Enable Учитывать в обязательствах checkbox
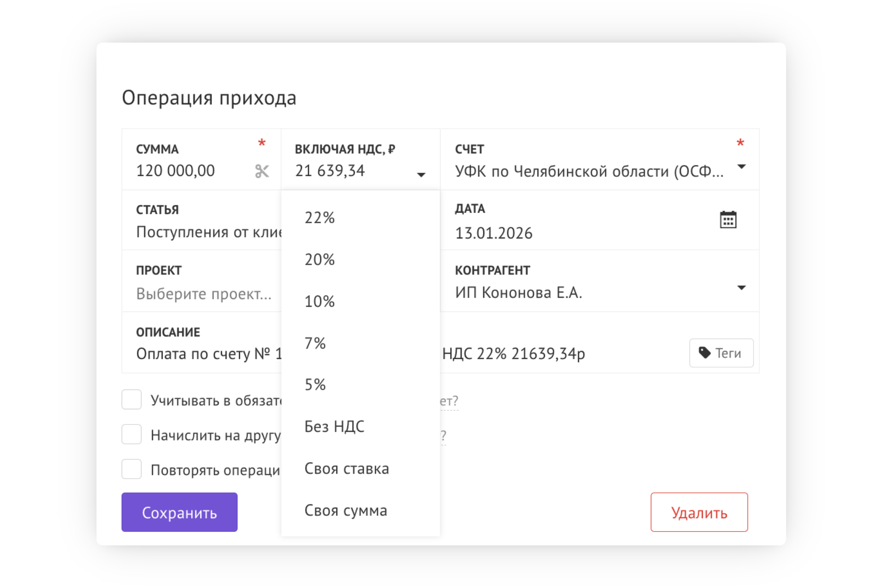Screen dimensions: 882x588 click(131, 400)
